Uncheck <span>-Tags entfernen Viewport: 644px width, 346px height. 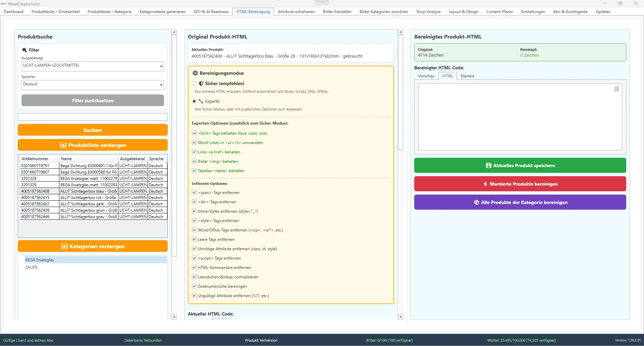coord(195,192)
